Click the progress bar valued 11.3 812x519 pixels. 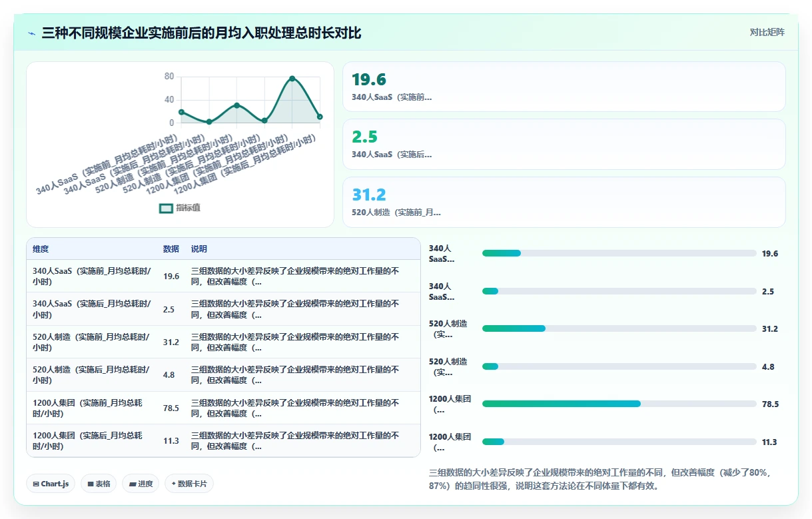(619, 442)
